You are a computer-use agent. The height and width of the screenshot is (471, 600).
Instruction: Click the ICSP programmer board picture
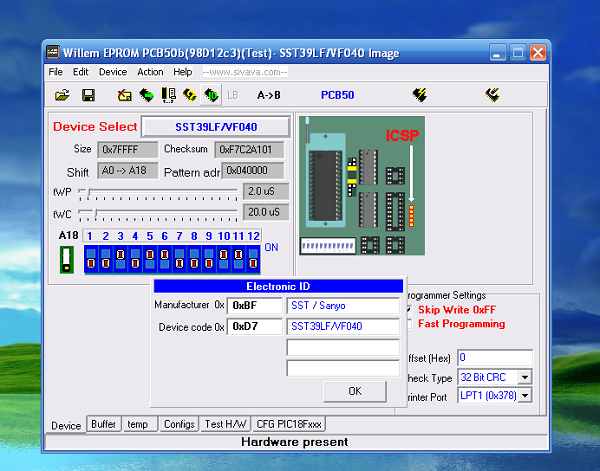362,186
